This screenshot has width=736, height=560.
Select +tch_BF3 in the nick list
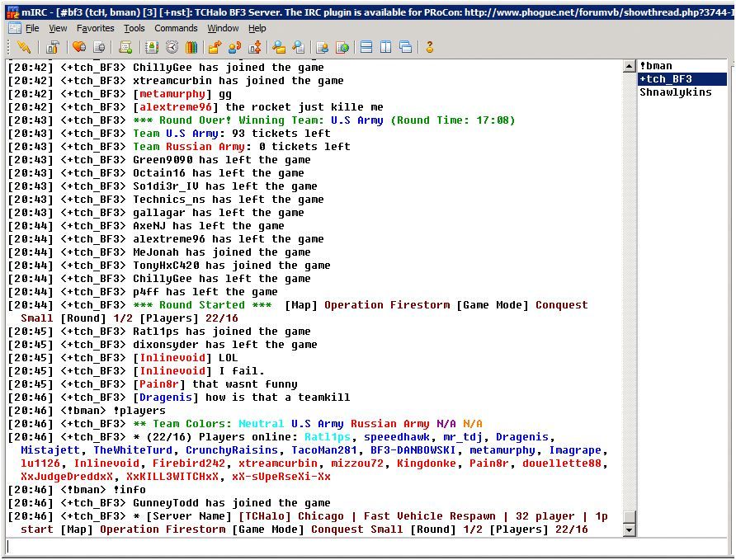pyautogui.click(x=665, y=79)
